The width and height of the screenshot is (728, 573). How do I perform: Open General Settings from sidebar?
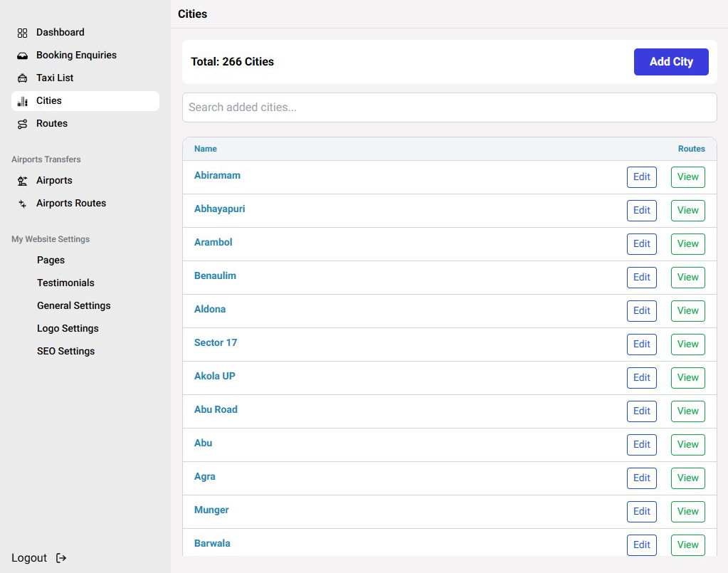click(x=73, y=305)
